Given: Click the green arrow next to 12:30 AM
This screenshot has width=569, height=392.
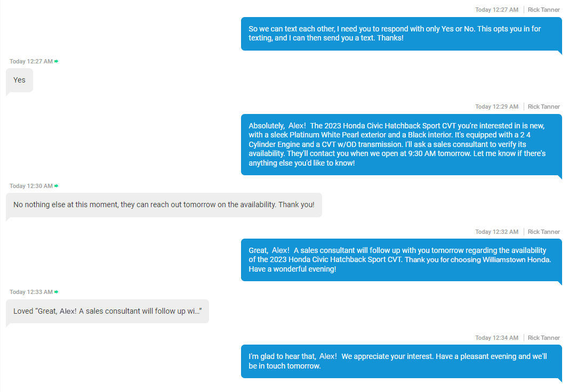Looking at the screenshot, I should (x=57, y=186).
